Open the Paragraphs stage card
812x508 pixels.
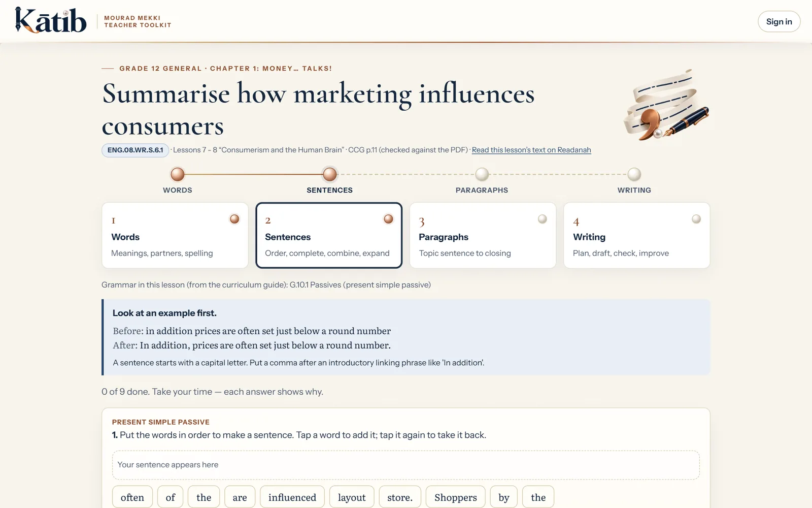click(x=483, y=235)
